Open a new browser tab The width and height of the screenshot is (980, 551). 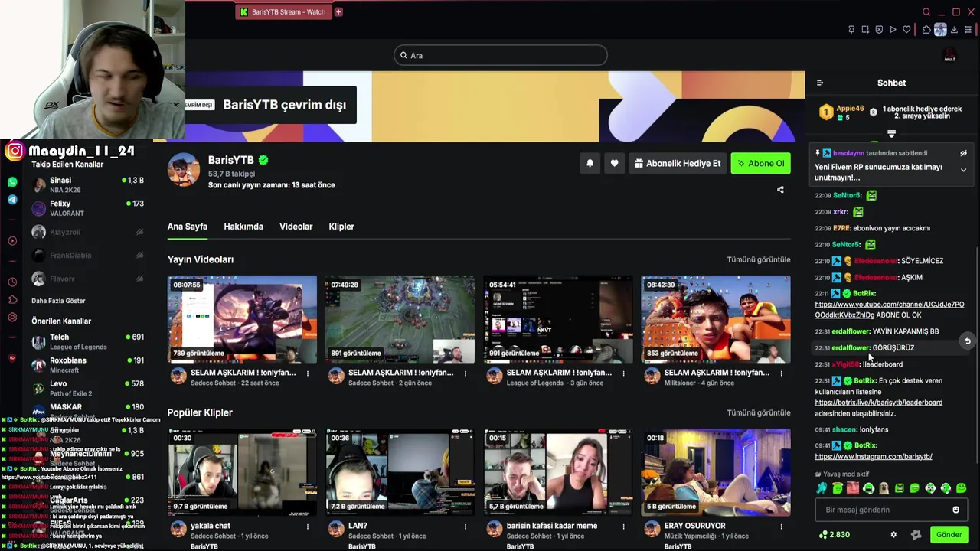[x=338, y=11]
